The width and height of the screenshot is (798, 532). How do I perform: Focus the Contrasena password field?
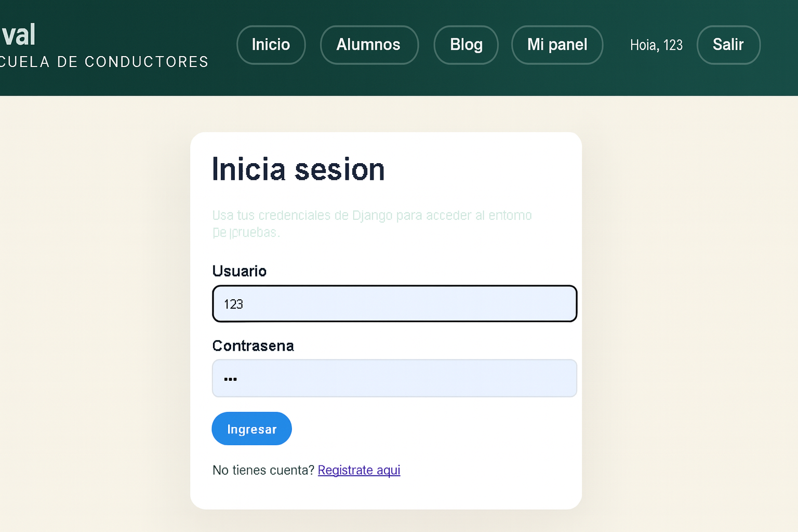pyautogui.click(x=394, y=378)
